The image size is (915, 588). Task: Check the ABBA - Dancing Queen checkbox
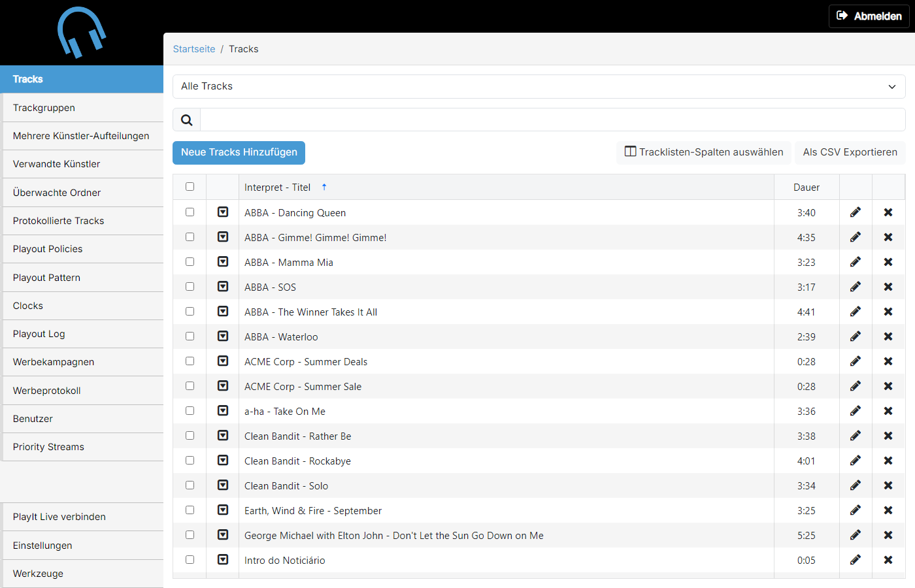tap(190, 212)
